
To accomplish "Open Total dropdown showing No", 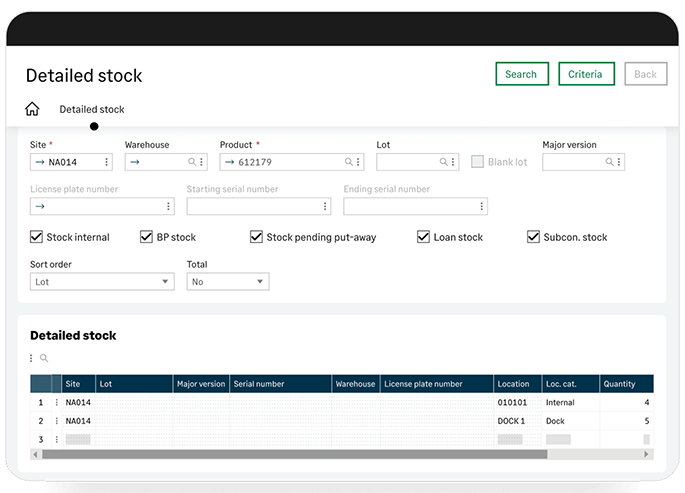I will pyautogui.click(x=228, y=282).
